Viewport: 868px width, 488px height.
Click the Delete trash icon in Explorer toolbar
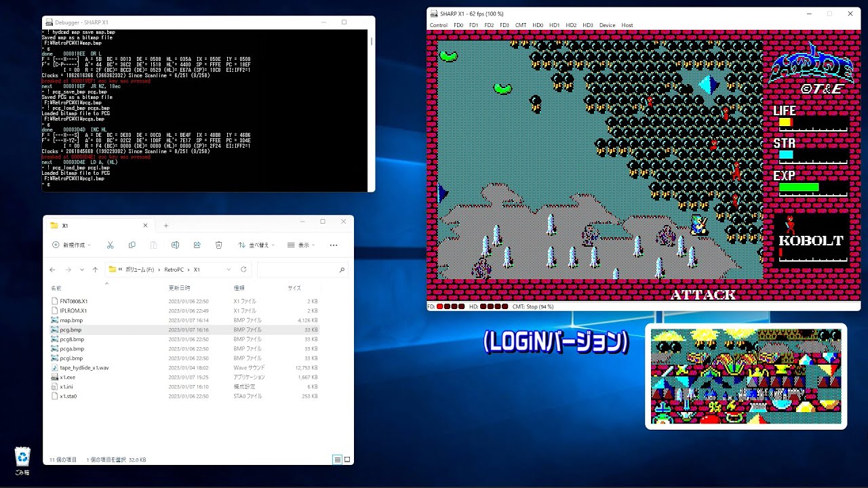[x=218, y=245]
